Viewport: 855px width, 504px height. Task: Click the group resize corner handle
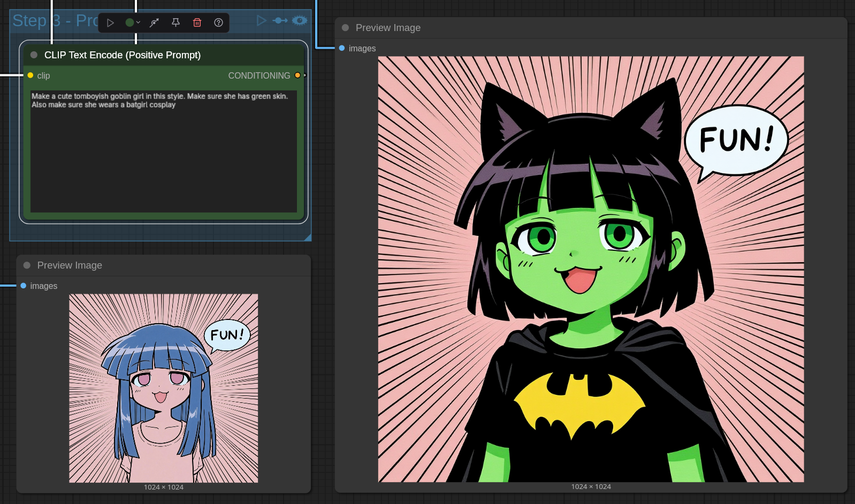[x=308, y=237]
